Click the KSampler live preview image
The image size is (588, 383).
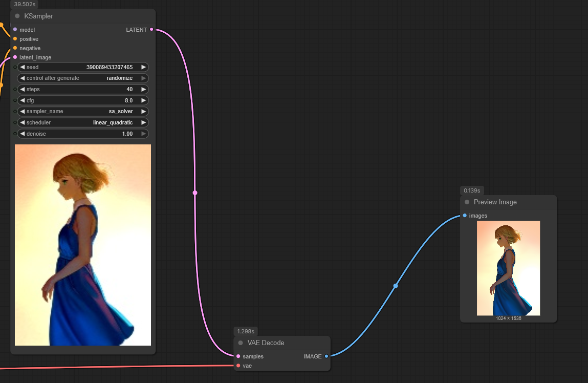(x=83, y=245)
